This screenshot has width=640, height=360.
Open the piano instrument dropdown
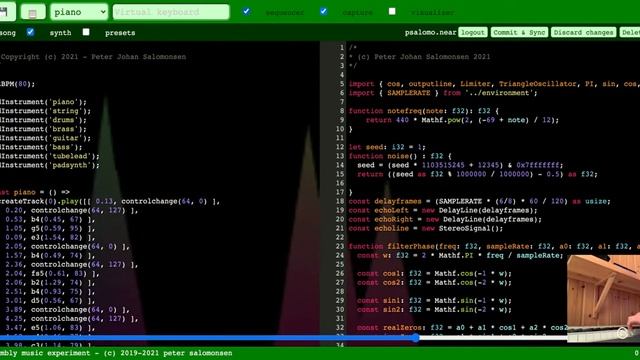[x=79, y=12]
